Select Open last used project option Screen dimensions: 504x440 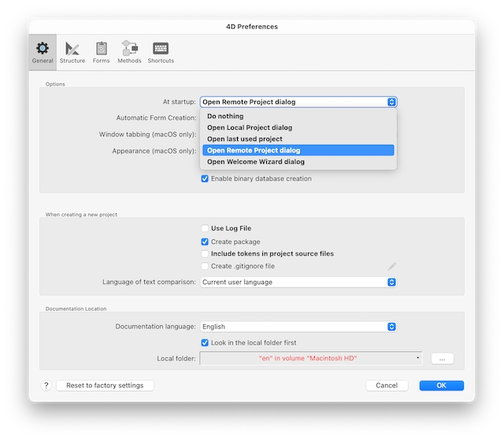point(244,139)
